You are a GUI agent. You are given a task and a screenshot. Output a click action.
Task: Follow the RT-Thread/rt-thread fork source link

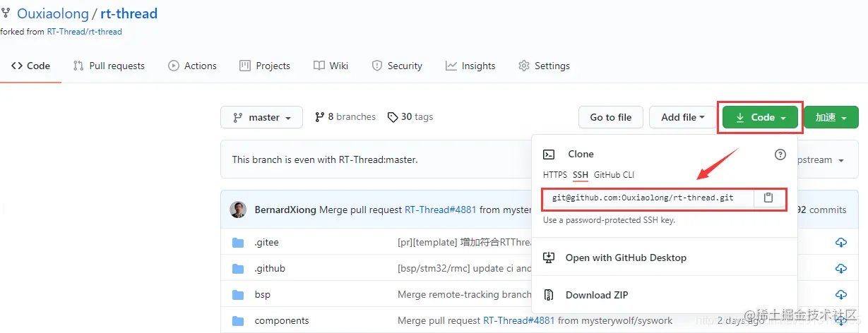[84, 32]
